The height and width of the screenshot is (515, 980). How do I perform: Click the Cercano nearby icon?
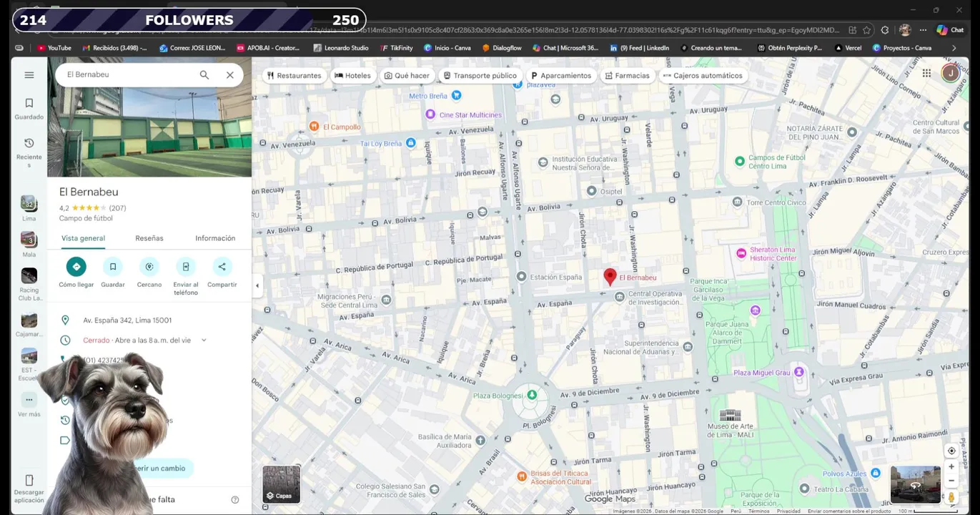point(149,267)
